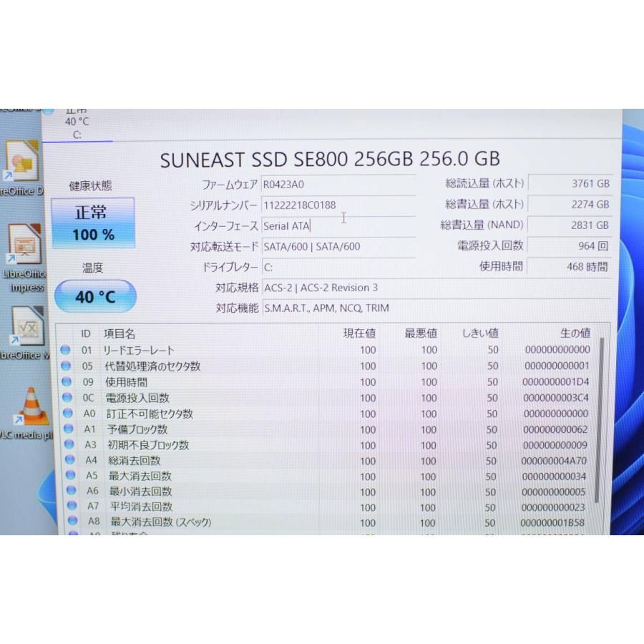This screenshot has height=644, width=644.
Task: Click power on count value 964 回
Action: 570,245
